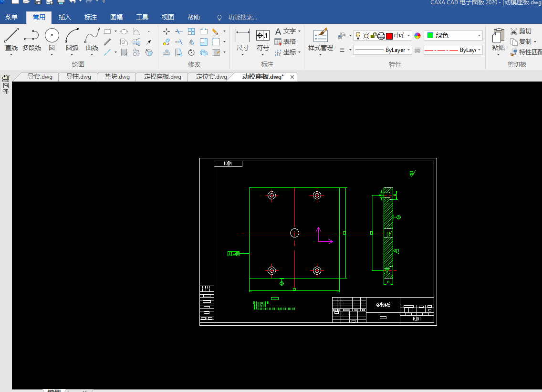Select the point drawing tool

149,32
